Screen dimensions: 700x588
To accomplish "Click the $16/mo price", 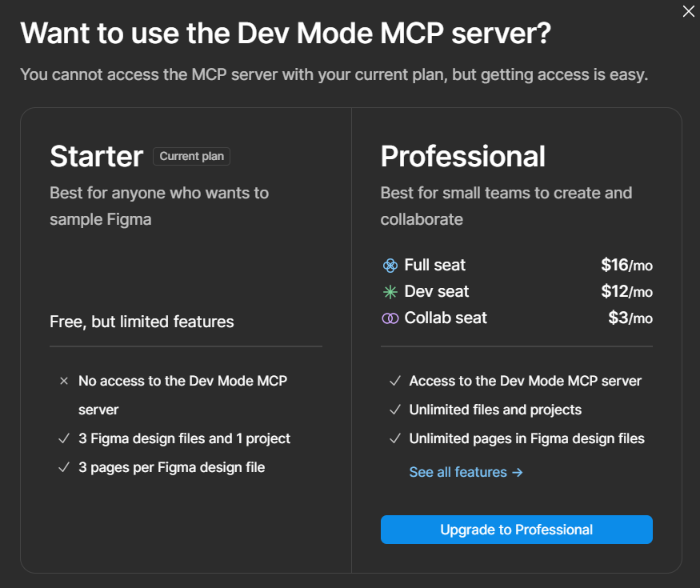I will 626,265.
